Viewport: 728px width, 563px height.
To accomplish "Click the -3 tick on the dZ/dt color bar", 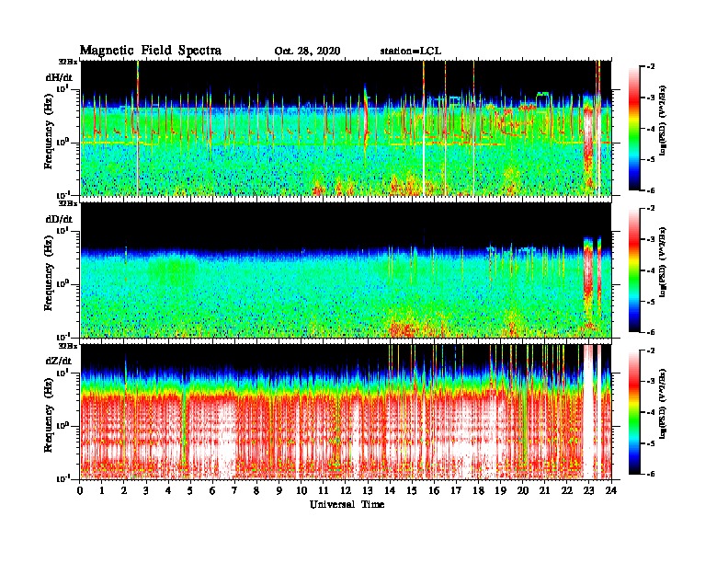I will [651, 382].
